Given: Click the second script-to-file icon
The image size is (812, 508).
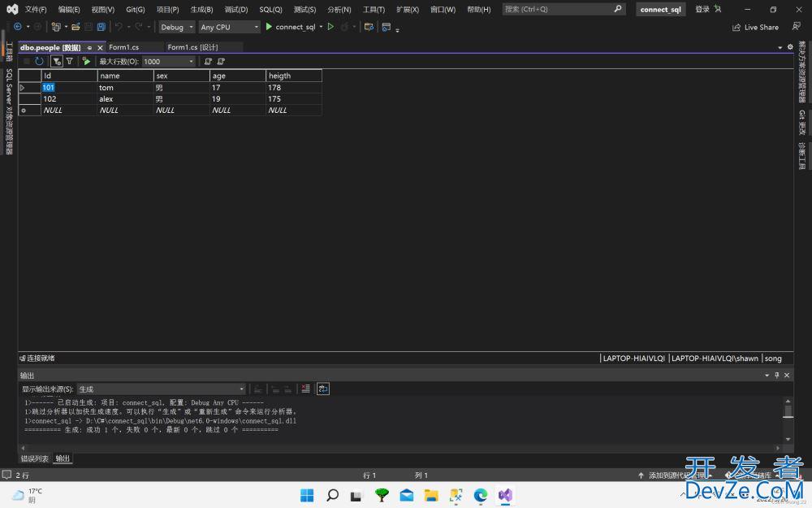Looking at the screenshot, I should click(x=221, y=61).
